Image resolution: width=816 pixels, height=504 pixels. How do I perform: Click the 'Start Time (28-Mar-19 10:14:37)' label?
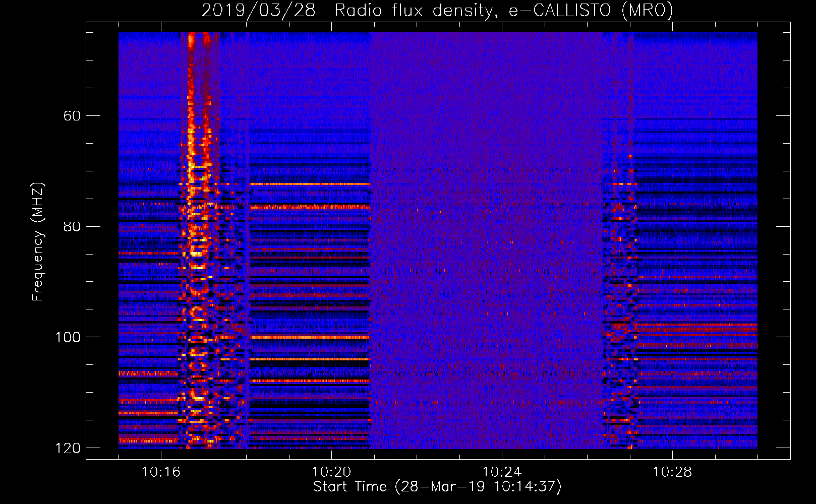[437, 487]
